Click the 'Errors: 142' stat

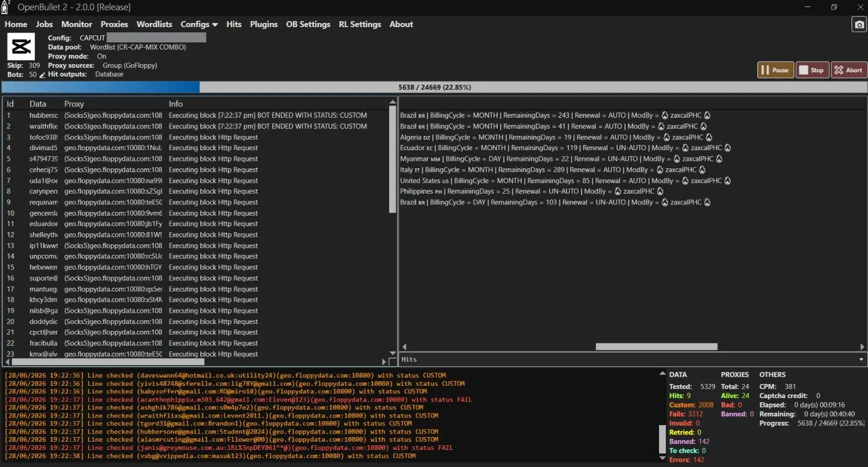point(687,459)
